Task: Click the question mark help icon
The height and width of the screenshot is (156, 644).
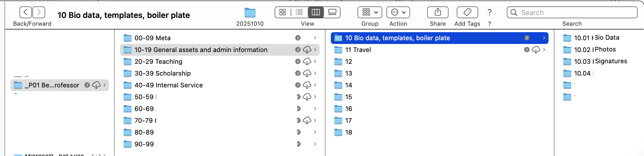Action: [489, 12]
